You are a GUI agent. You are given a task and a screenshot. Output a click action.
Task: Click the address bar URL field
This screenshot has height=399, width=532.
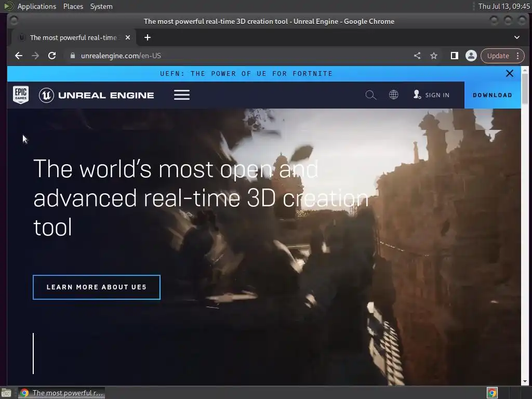pyautogui.click(x=237, y=56)
